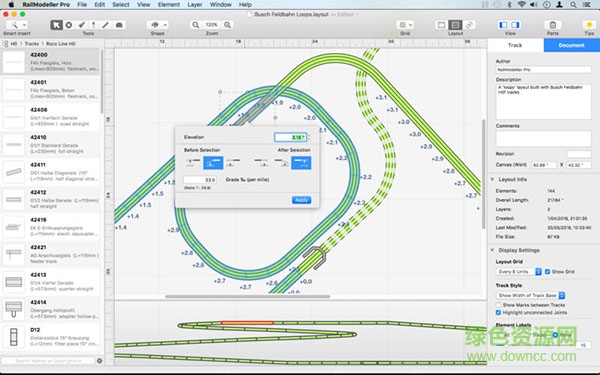This screenshot has height=375, width=600.
Task: Zoom in with the plus magnifier
Action: 227,25
